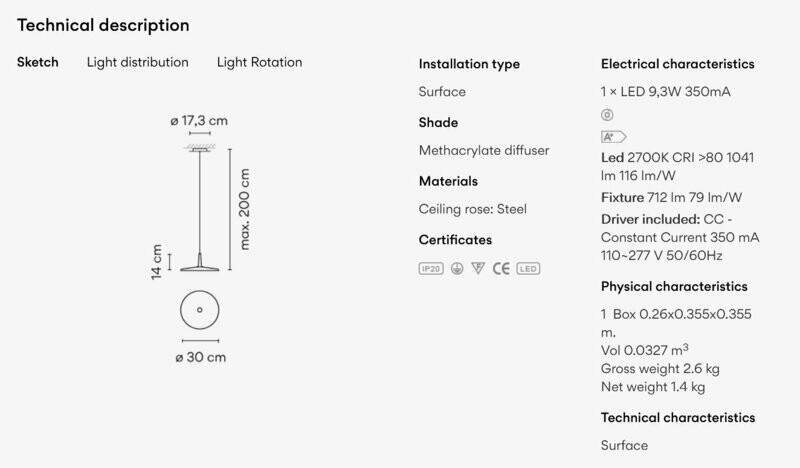Click the Physical characteristics heading

click(674, 286)
